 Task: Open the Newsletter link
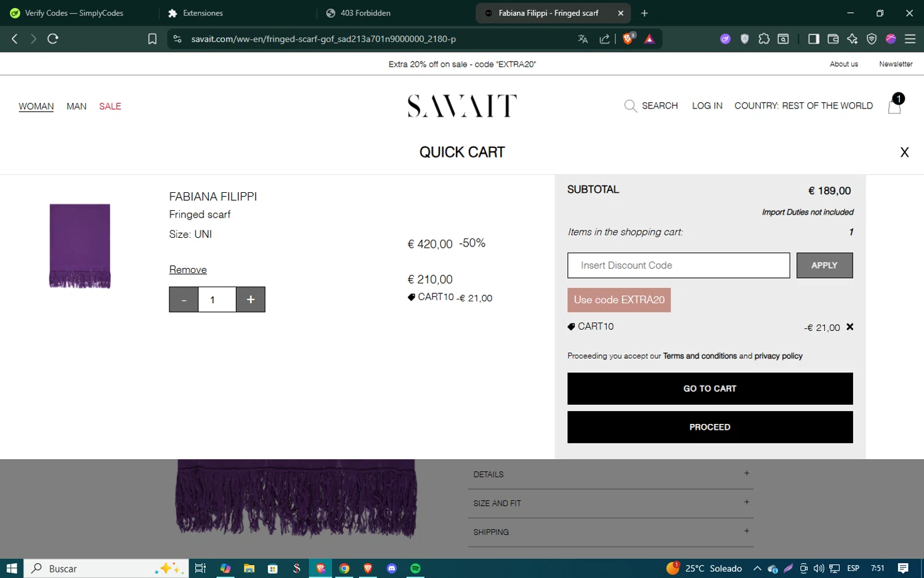pyautogui.click(x=896, y=64)
